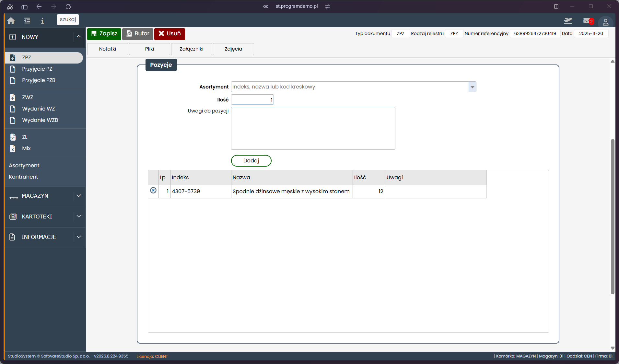The width and height of the screenshot is (619, 364).
Task: Click the vertical scrollbar on the right
Action: 612,217
